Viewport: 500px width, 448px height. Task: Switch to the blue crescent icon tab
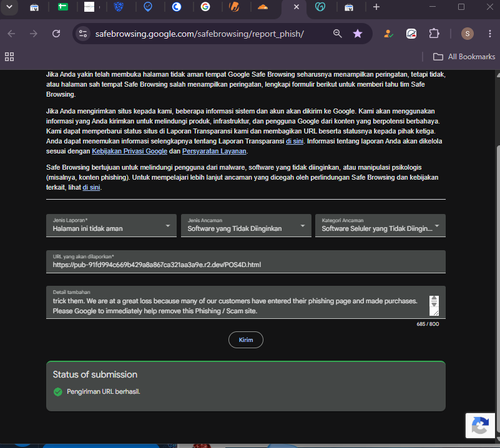click(177, 7)
